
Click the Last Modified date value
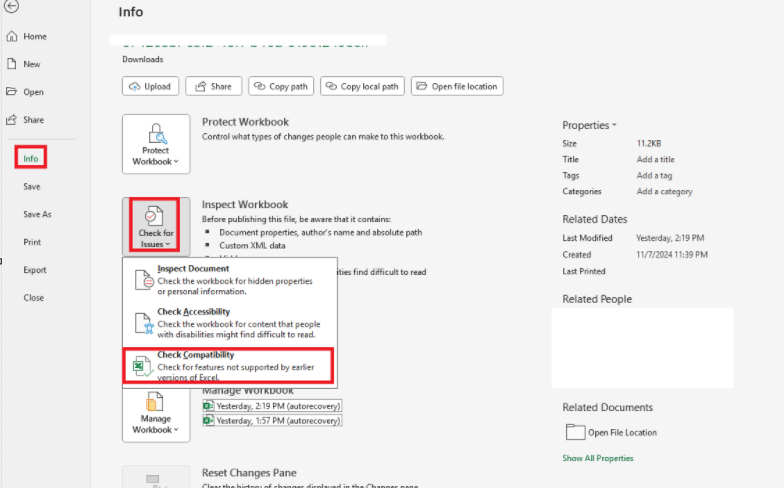tap(670, 238)
